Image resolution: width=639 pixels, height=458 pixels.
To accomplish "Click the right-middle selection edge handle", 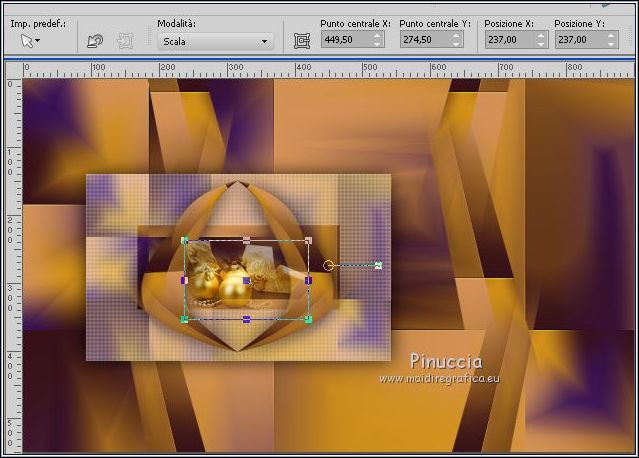I will click(308, 280).
